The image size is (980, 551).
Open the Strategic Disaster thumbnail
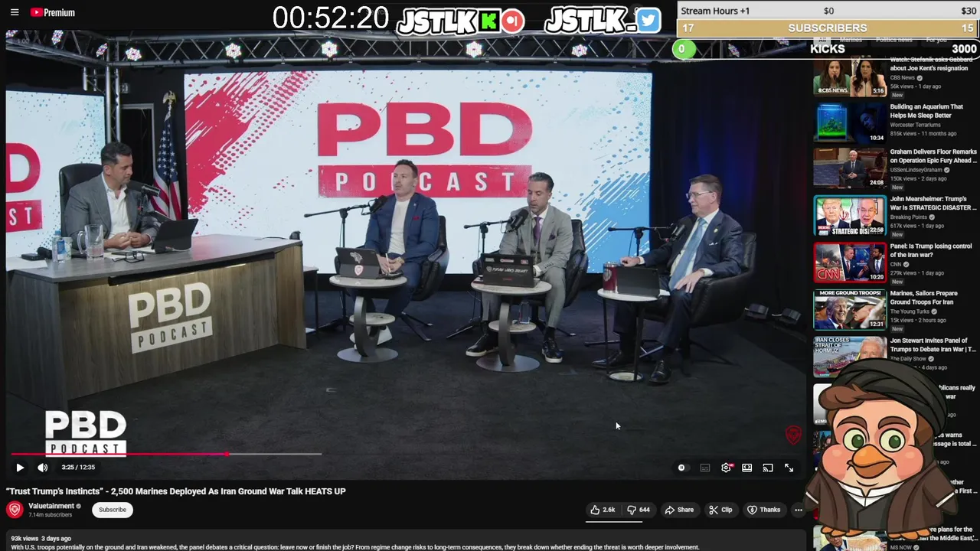849,215
